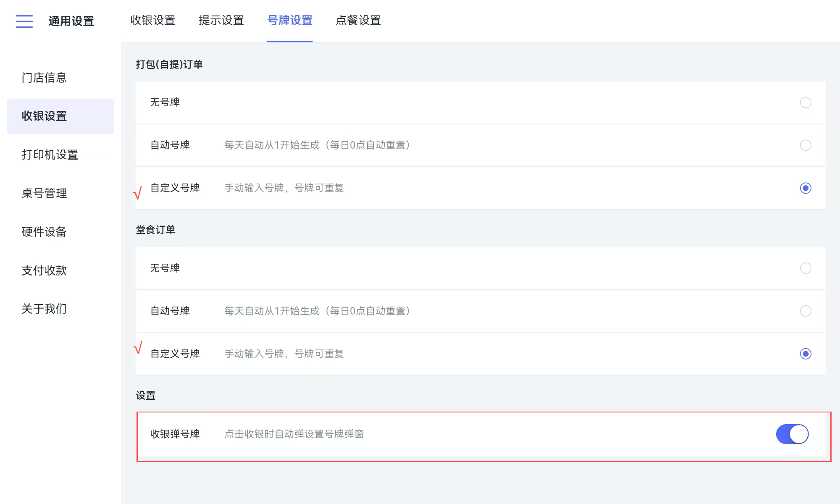Screen dimensions: 840x504
Task: Click the 通用设置 header title
Action: (71, 21)
